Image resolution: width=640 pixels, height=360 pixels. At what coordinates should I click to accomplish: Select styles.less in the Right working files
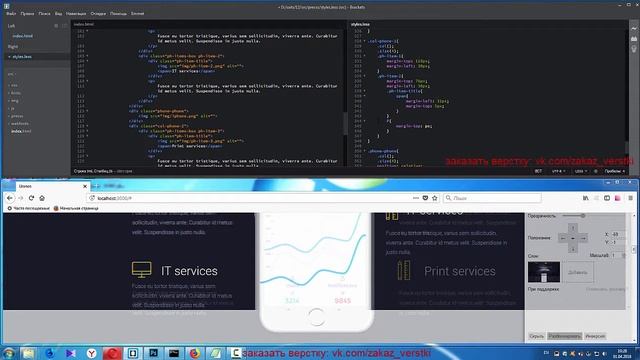click(22, 57)
